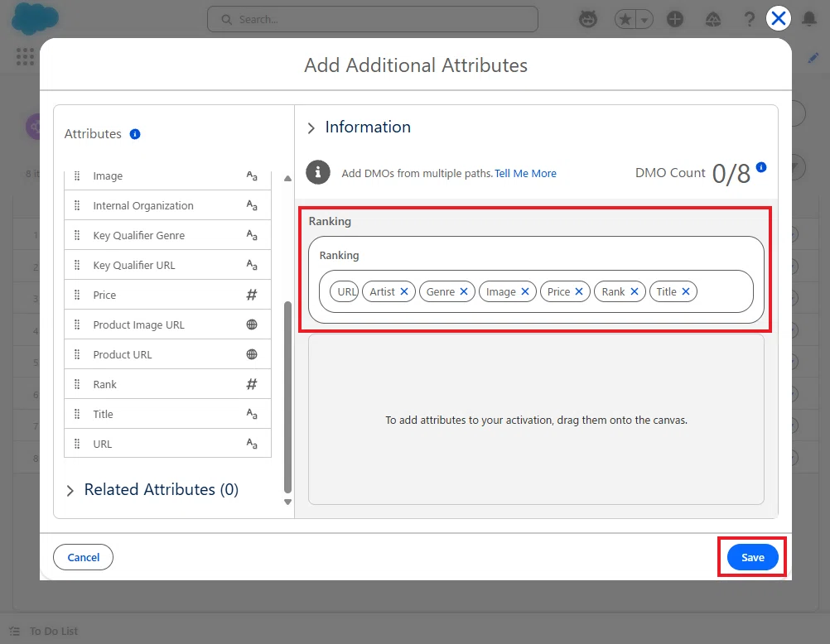Grab the drag handle for Internal Organization

(x=77, y=205)
